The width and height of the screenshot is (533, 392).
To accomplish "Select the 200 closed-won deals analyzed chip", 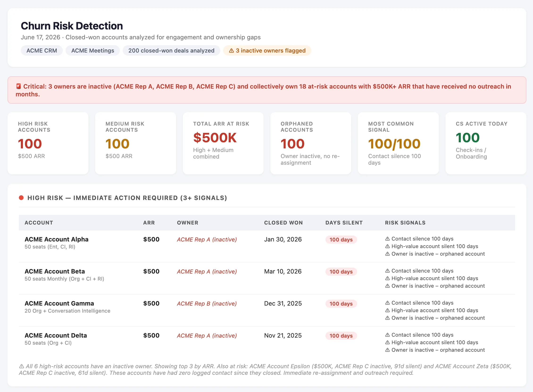I will [x=171, y=51].
